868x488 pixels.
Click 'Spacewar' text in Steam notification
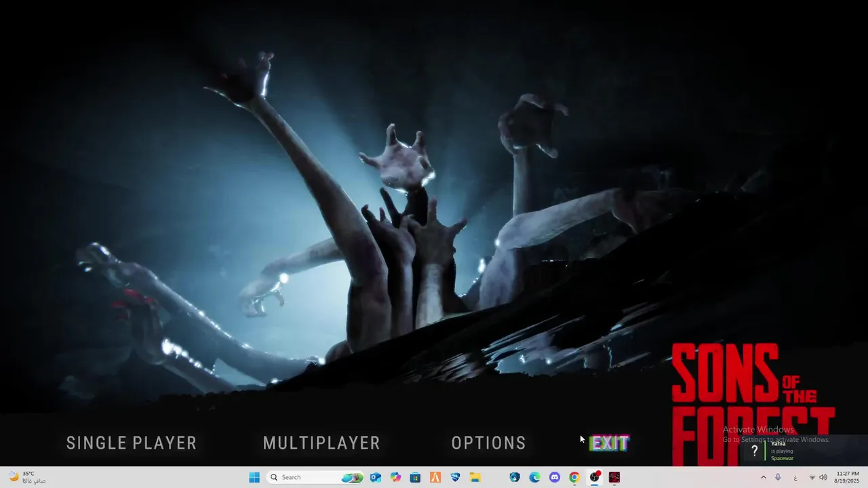click(782, 458)
